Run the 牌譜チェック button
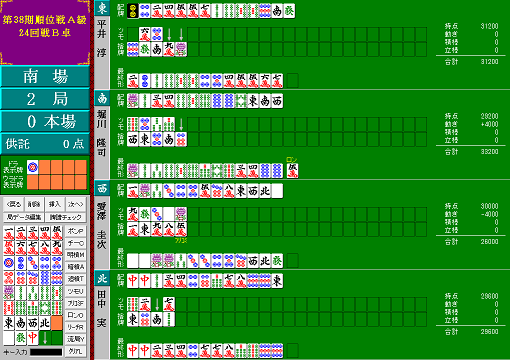Image resolution: width=510 pixels, height=360 pixels. point(65,217)
